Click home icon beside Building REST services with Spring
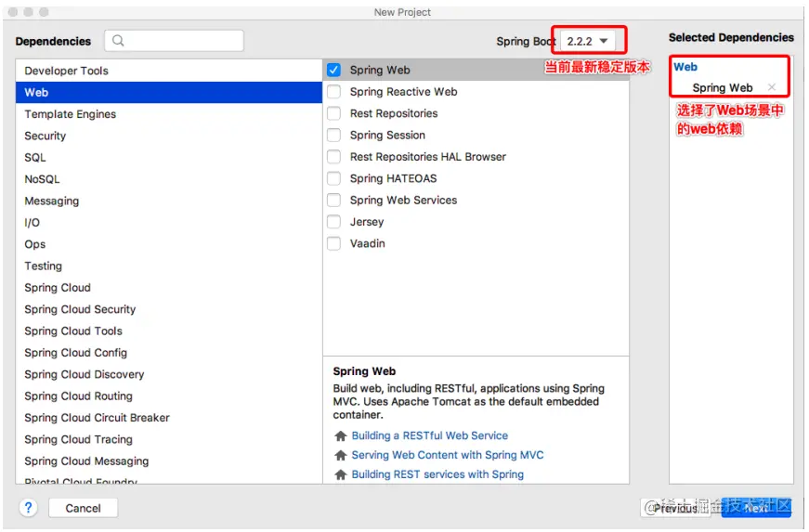The image size is (809, 532). 341,474
